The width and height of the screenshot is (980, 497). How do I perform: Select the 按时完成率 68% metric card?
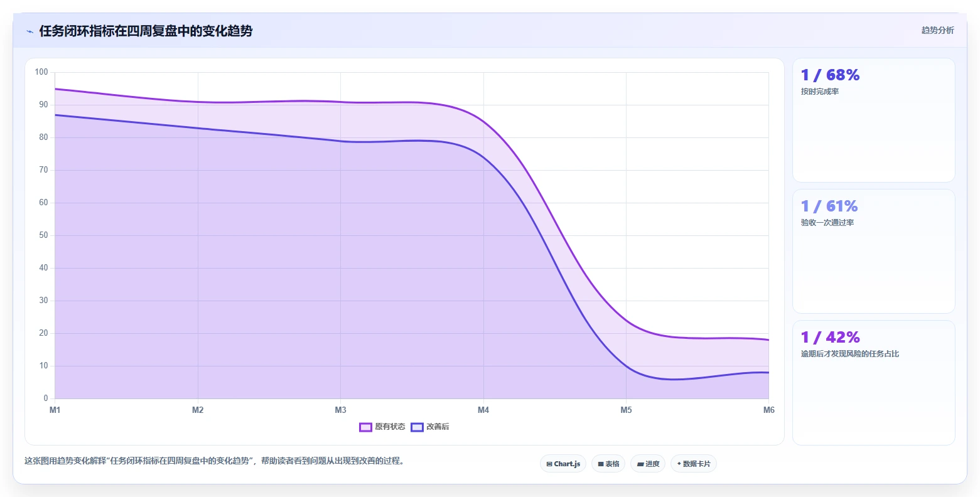point(873,120)
